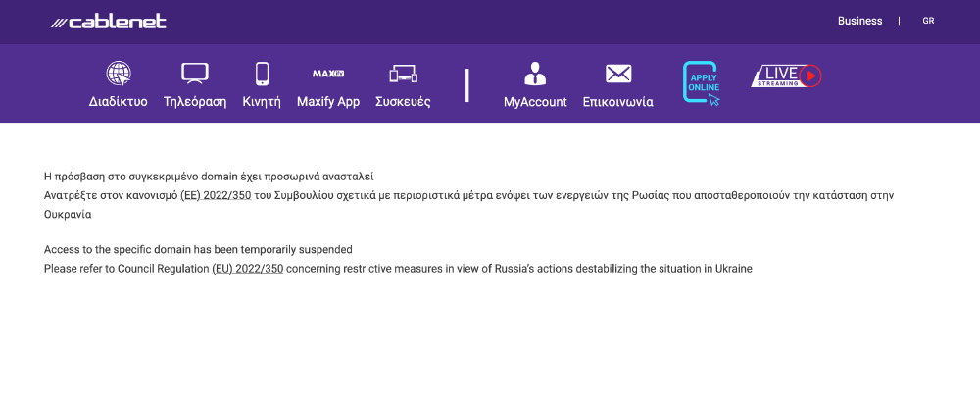Select the Κινητή menu label
The height and width of the screenshot is (406, 980).
tap(262, 102)
